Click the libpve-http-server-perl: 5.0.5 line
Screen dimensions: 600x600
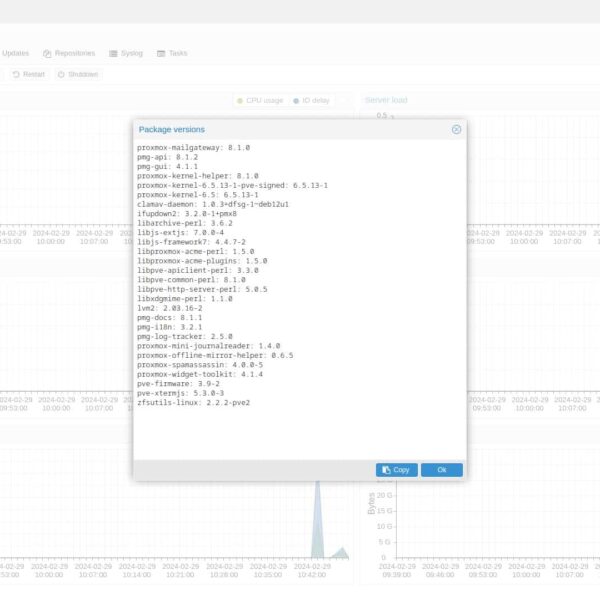coord(202,289)
